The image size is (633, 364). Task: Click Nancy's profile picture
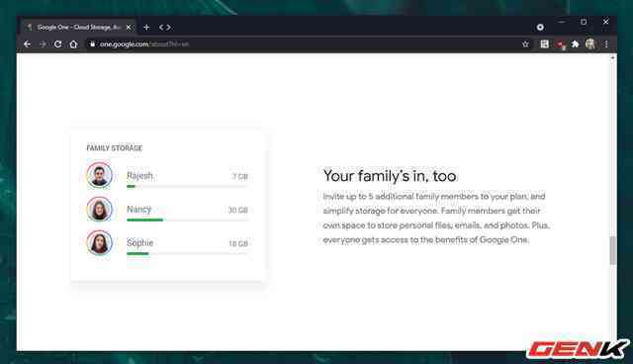coord(99,209)
